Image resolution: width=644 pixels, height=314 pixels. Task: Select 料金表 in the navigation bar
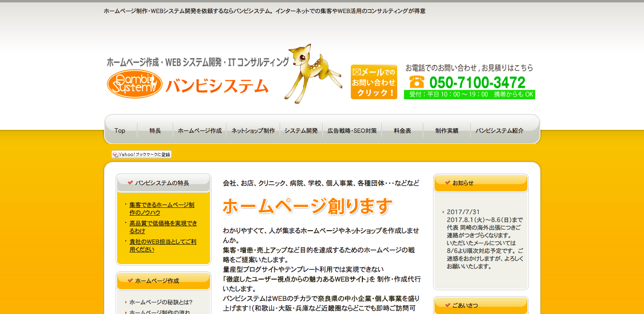pyautogui.click(x=402, y=131)
